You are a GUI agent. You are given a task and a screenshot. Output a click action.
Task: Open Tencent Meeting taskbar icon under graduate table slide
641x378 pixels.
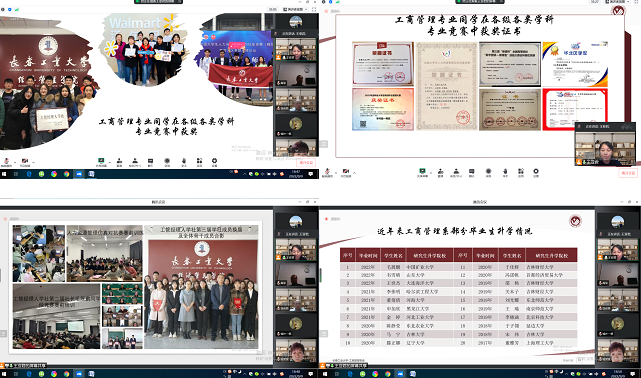click(x=400, y=374)
